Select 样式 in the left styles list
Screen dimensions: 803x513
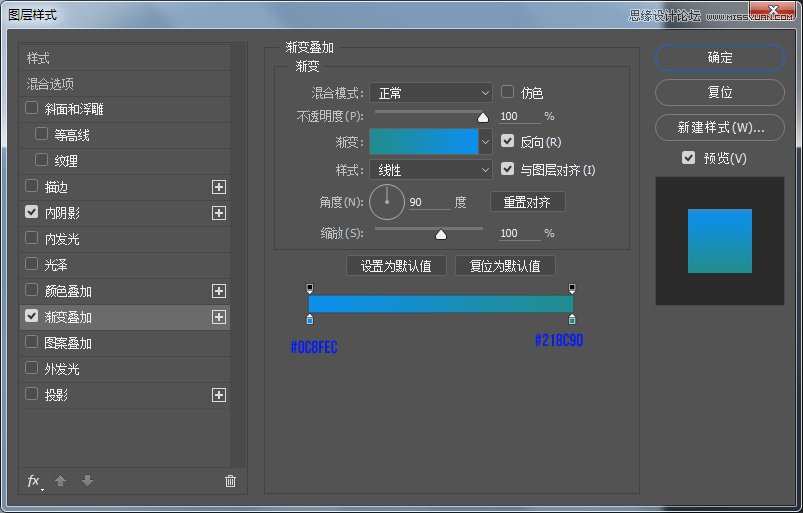pos(124,58)
